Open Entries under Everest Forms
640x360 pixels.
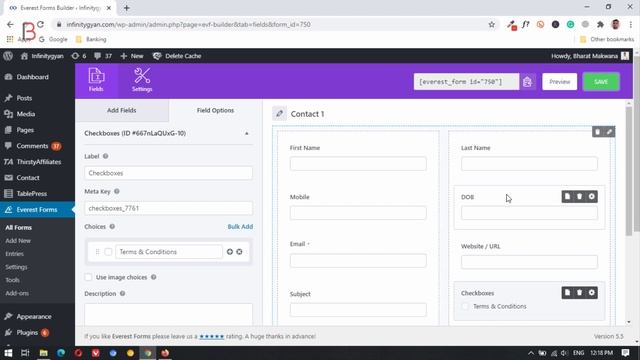(x=15, y=254)
